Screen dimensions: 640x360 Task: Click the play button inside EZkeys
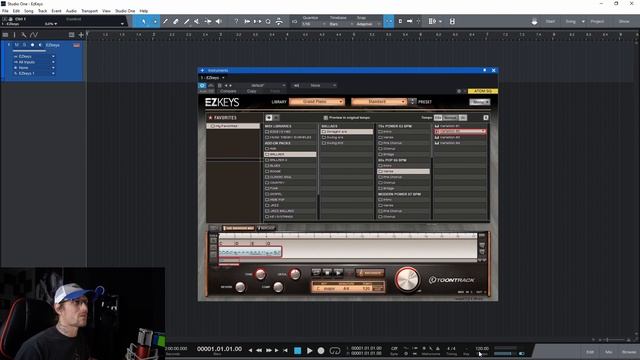click(x=338, y=272)
